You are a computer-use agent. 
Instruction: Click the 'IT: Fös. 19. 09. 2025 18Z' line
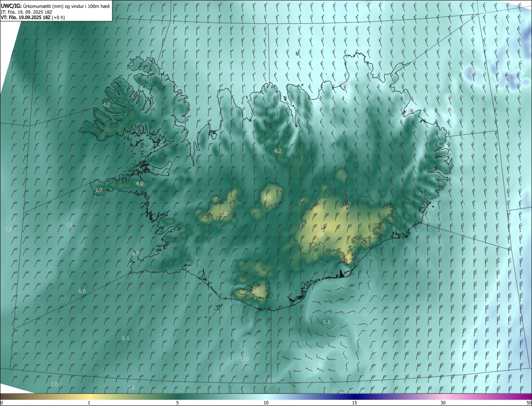[27, 12]
